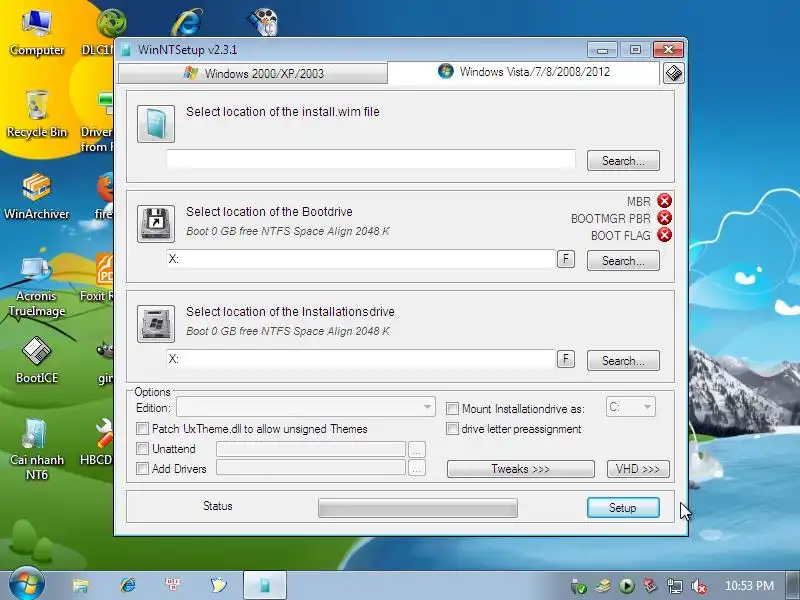Image resolution: width=800 pixels, height=600 pixels.
Task: Click the green play tray icon
Action: coord(627,586)
